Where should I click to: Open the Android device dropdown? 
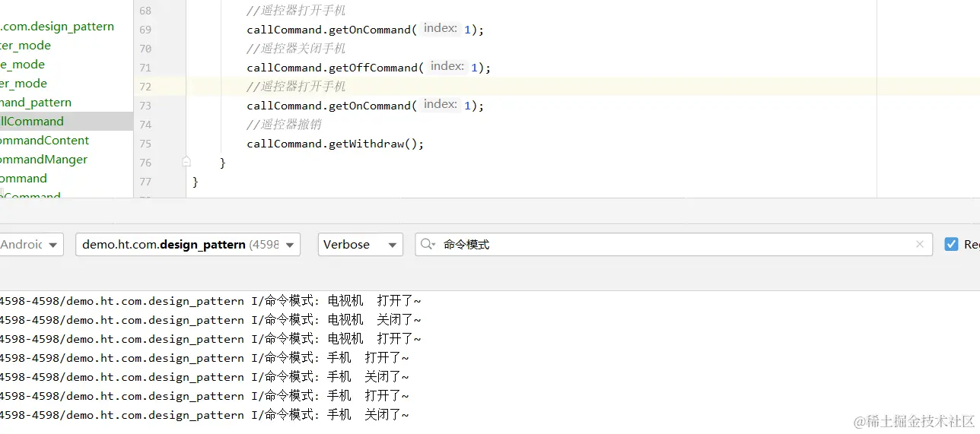pos(30,245)
